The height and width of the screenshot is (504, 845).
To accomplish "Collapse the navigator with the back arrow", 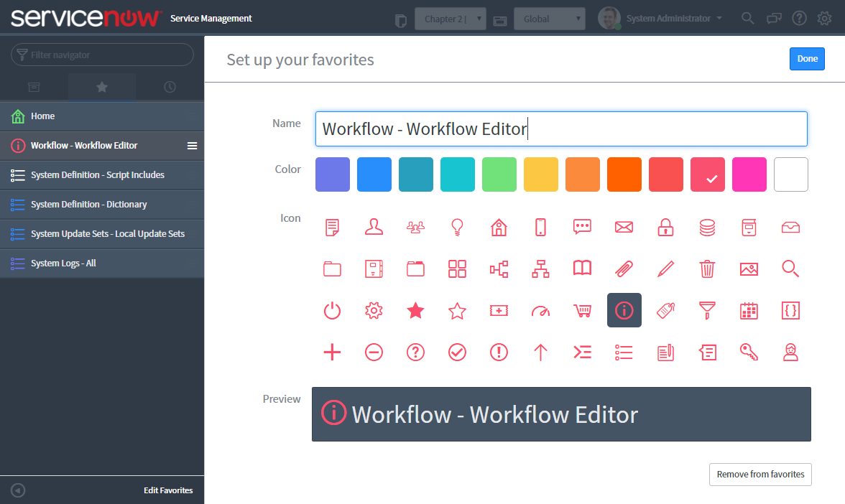I will tap(18, 490).
